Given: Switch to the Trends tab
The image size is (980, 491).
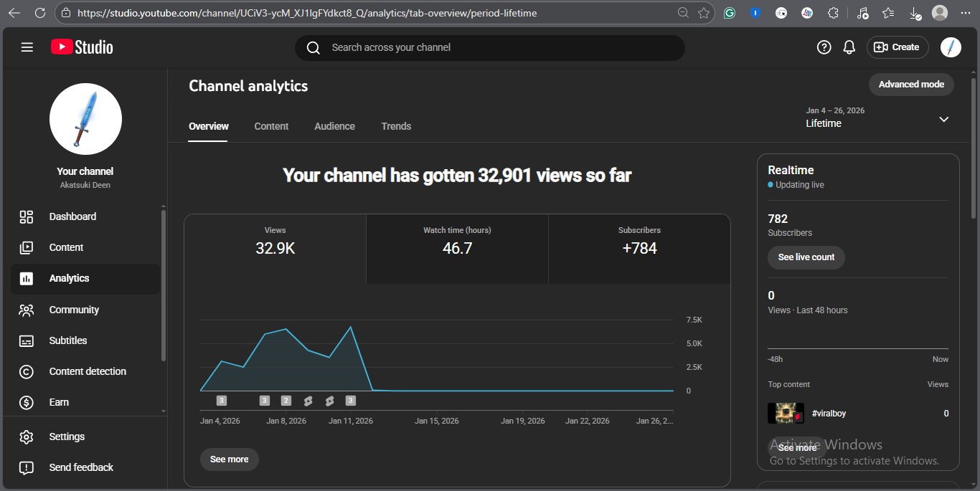Looking at the screenshot, I should click(396, 126).
